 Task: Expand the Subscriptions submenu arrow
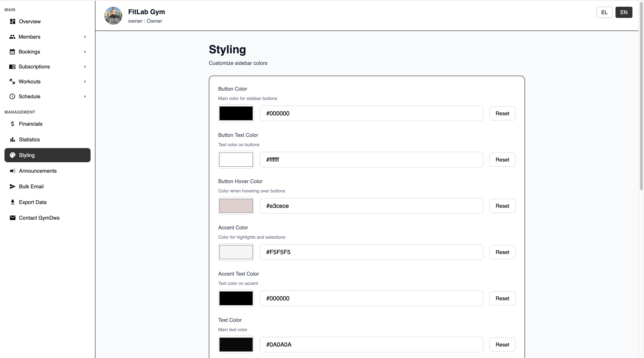(x=85, y=67)
